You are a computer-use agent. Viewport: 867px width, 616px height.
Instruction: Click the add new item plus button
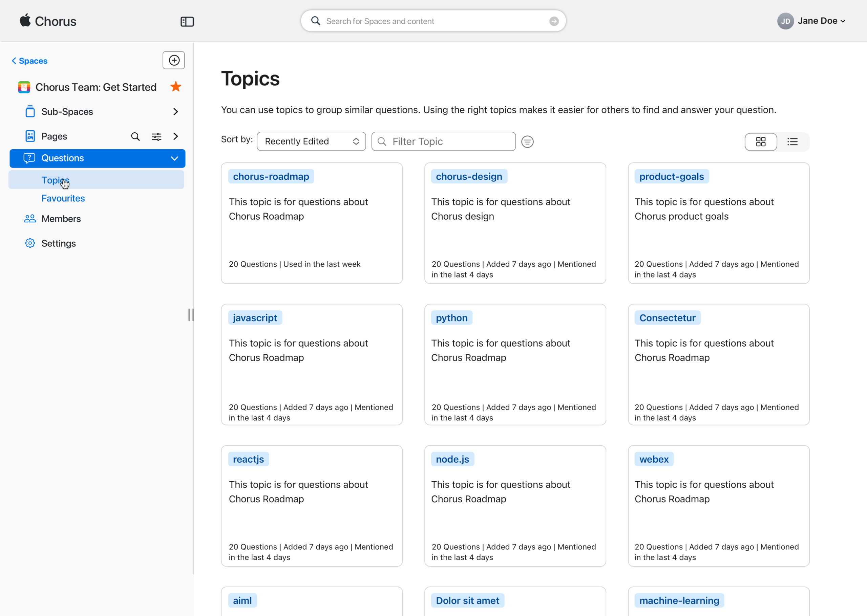click(174, 60)
